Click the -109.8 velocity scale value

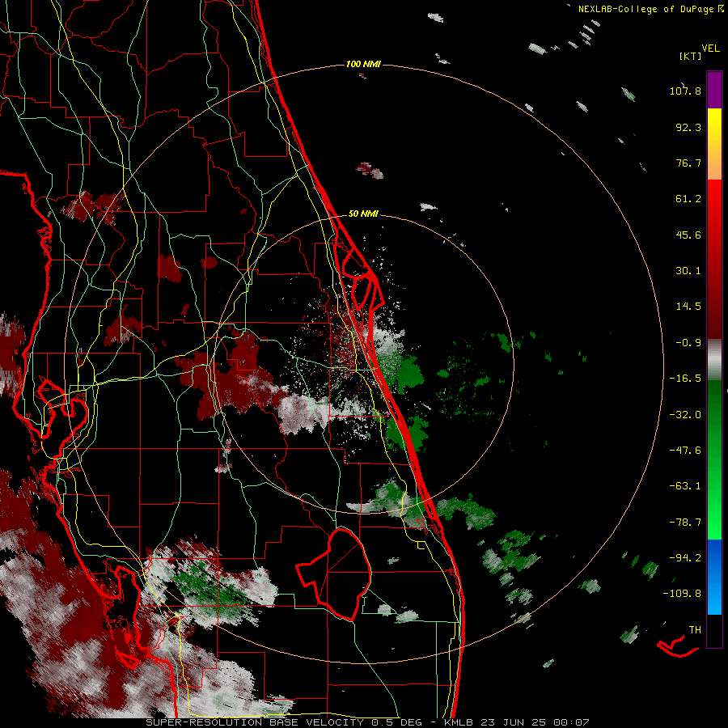(682, 594)
